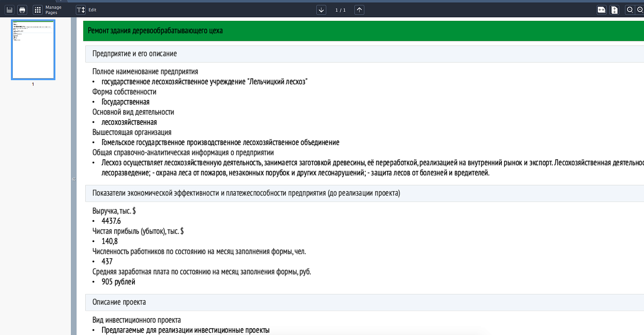644x335 pixels.
Task: Click the heading "Описание проекта"
Action: click(x=119, y=302)
